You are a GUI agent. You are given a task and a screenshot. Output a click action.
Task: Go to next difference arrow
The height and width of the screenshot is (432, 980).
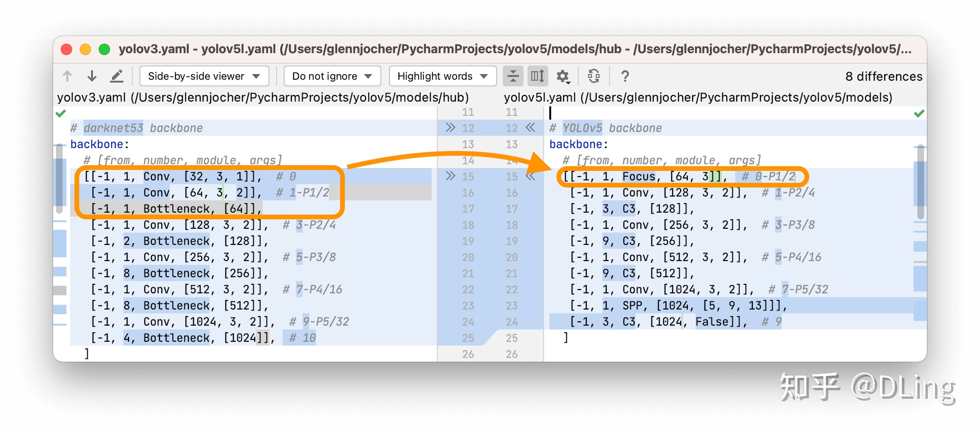click(x=92, y=76)
